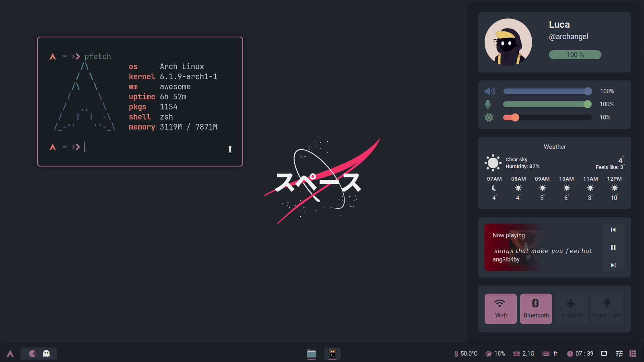
Task: Click the Luca name label
Action: 559,25
